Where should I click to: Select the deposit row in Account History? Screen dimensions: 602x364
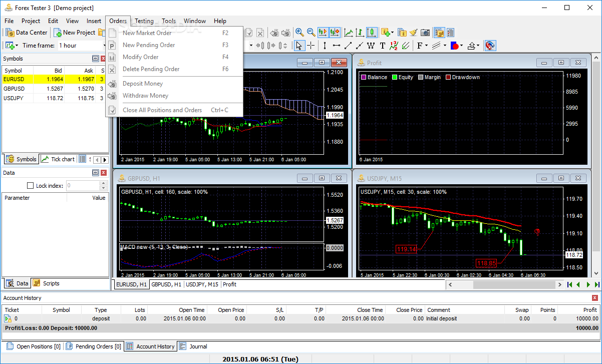[x=301, y=318]
